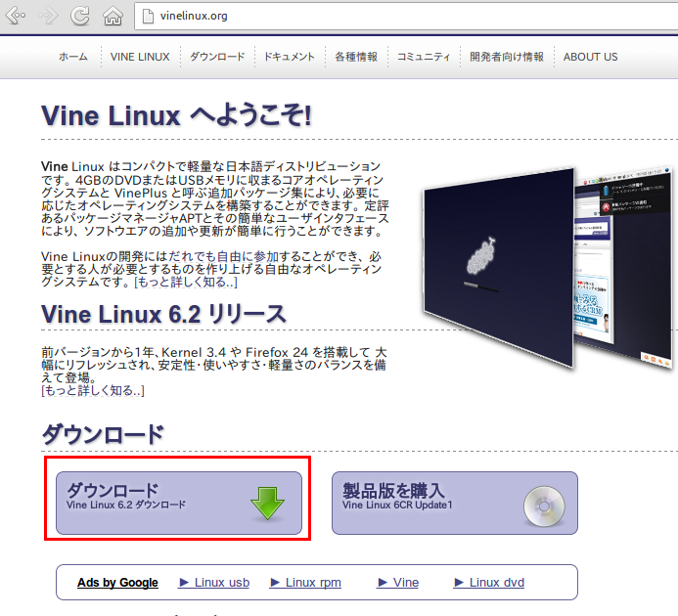Open the ABOUT US menu item
Image resolution: width=678 pixels, height=616 pixels.
coord(590,57)
